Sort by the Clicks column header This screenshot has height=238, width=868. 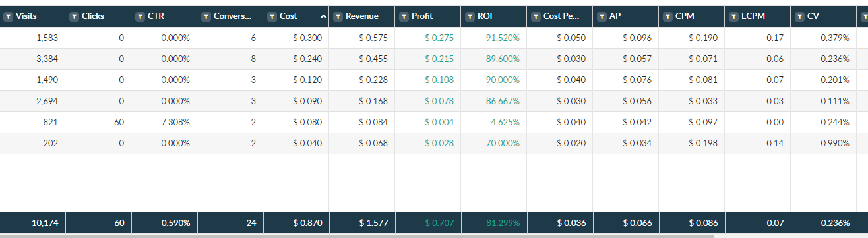(93, 16)
